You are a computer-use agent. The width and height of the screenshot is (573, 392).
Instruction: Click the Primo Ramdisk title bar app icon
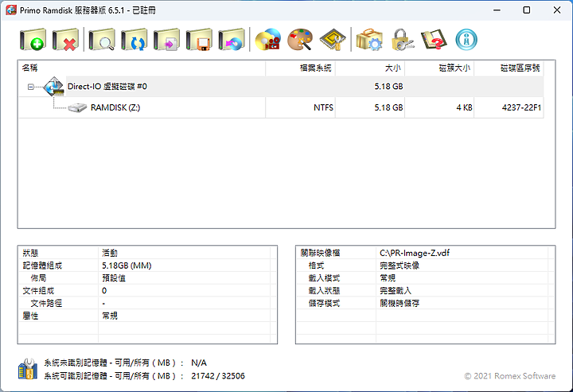point(11,10)
